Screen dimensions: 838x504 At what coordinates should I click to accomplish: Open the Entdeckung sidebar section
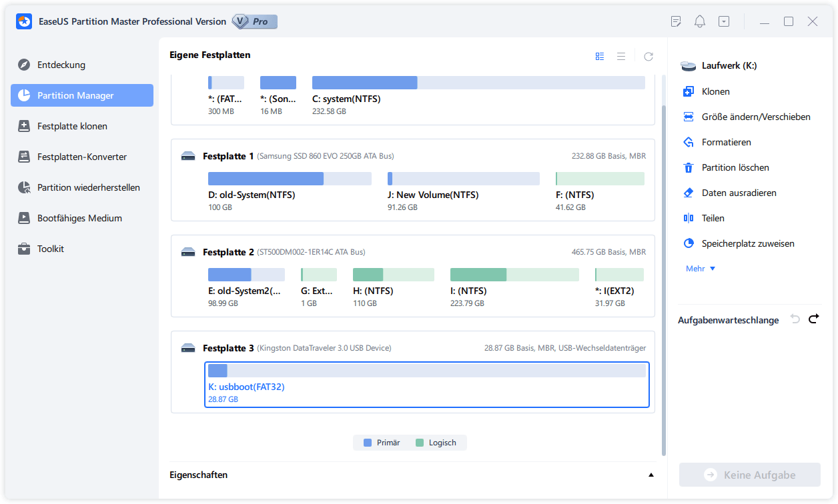tap(82, 65)
